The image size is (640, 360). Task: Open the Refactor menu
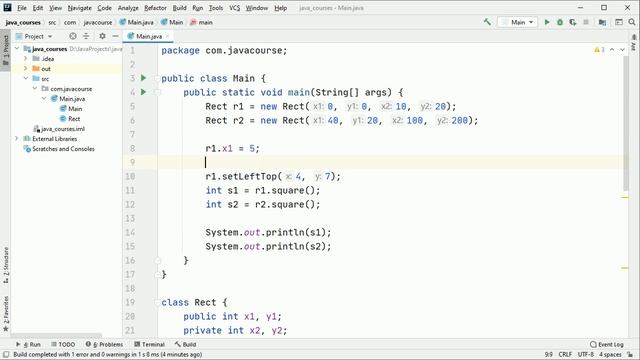tap(156, 8)
